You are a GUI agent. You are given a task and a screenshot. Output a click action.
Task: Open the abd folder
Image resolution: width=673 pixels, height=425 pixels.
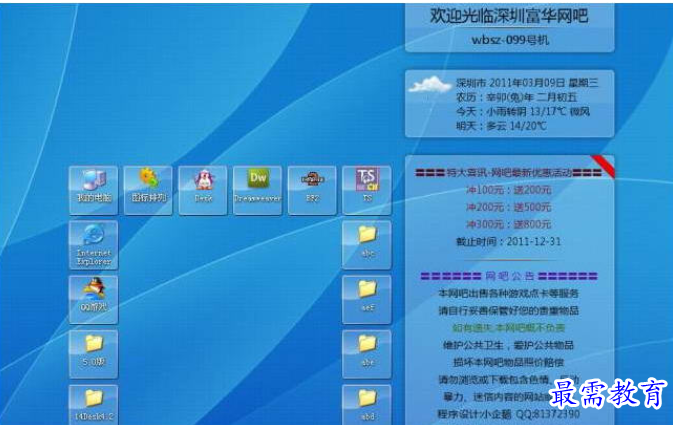point(367,405)
